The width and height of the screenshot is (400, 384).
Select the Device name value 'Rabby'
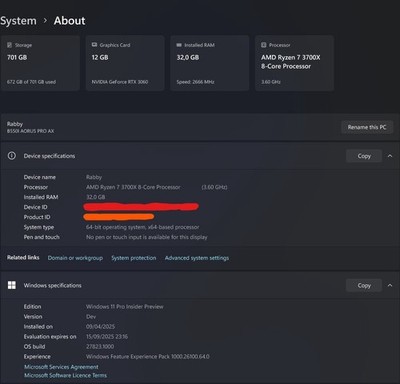(x=94, y=177)
